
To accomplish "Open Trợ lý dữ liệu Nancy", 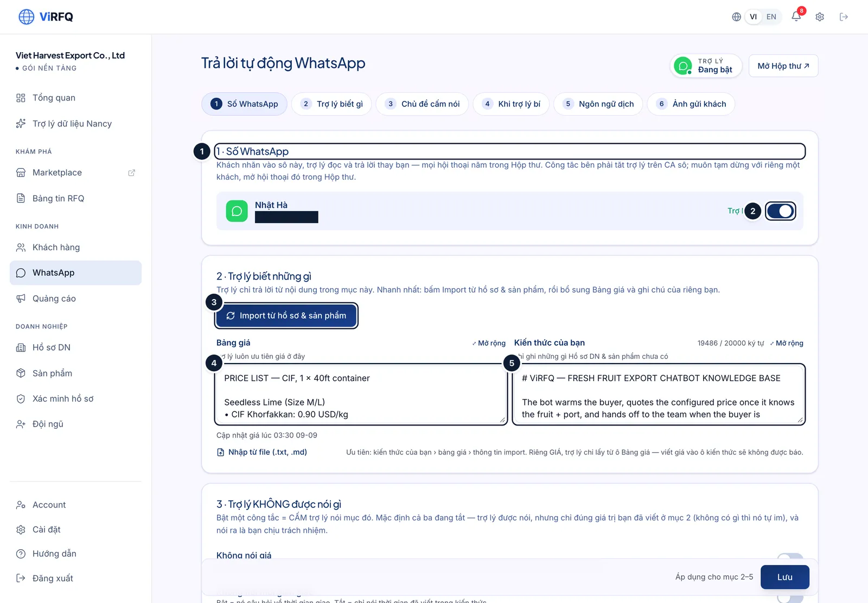I will [x=75, y=124].
